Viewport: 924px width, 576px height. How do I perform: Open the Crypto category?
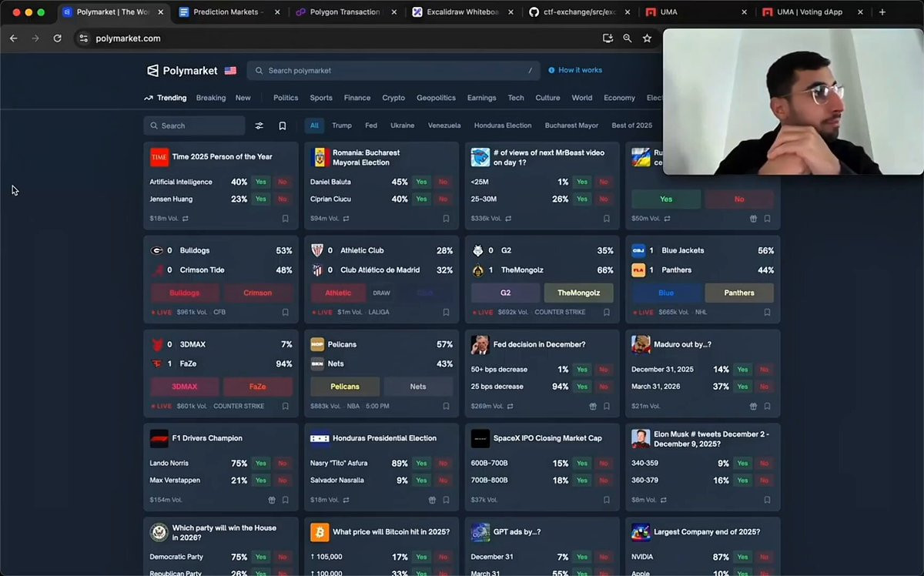[393, 98]
